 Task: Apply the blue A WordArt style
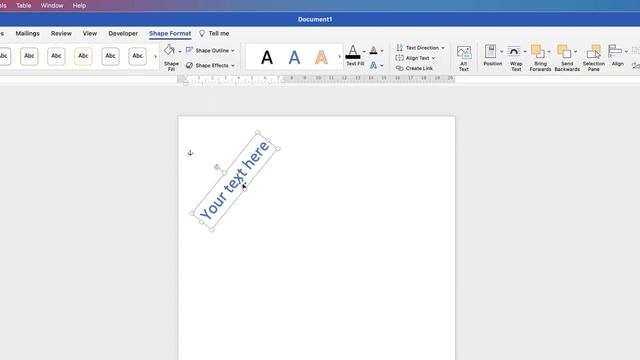tap(294, 58)
